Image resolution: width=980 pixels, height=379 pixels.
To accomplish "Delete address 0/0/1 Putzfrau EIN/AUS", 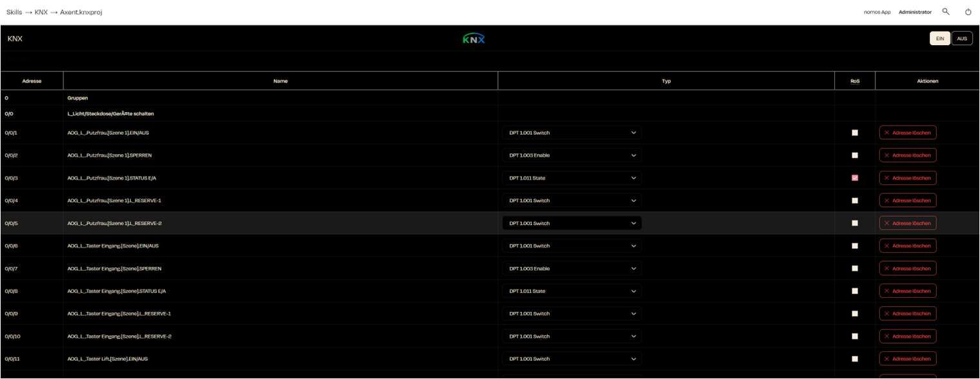I will pyautogui.click(x=907, y=133).
